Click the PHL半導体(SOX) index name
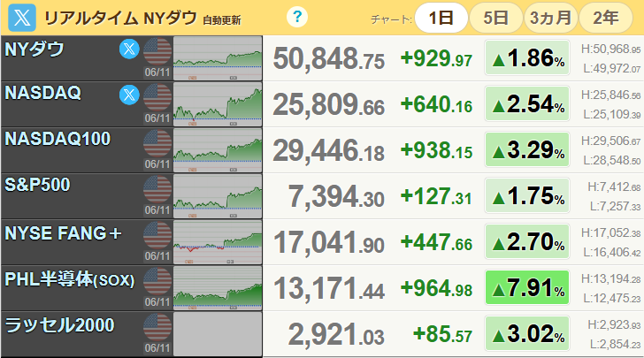 click(x=70, y=279)
